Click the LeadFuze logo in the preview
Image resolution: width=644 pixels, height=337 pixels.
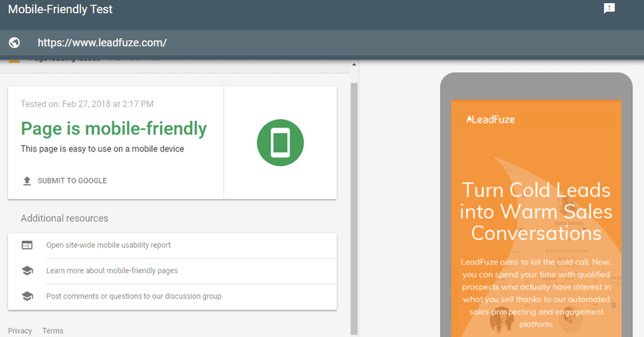(x=491, y=119)
